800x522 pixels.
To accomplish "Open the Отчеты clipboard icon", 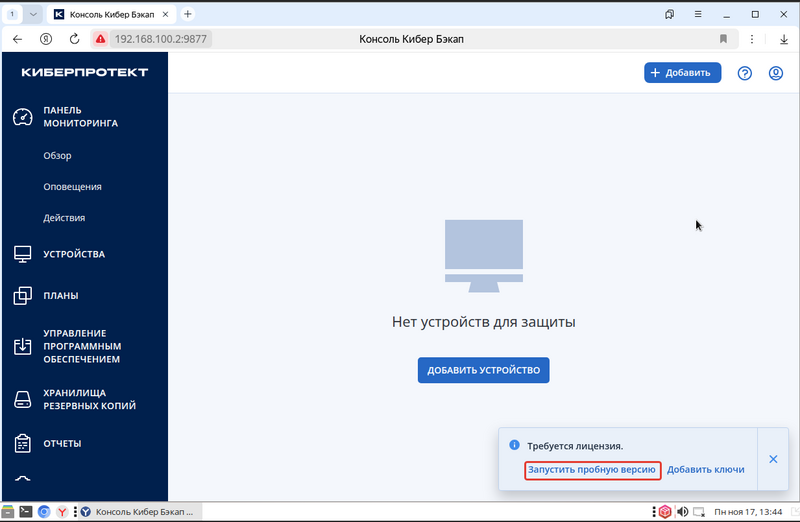I will click(x=22, y=443).
